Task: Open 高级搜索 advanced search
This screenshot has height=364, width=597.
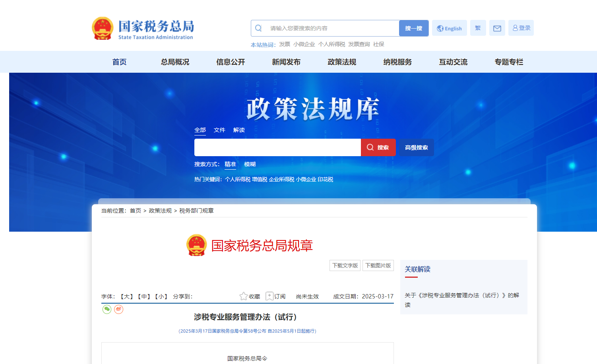Action: click(x=417, y=147)
